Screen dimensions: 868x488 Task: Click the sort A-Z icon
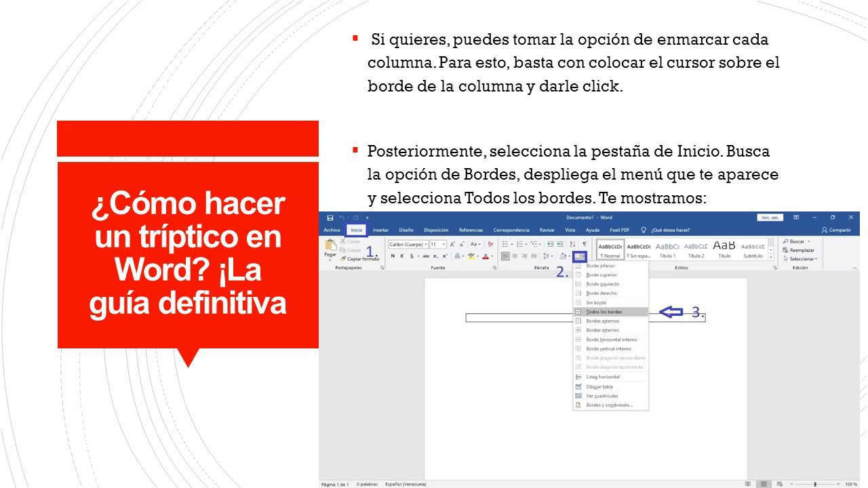[572, 245]
